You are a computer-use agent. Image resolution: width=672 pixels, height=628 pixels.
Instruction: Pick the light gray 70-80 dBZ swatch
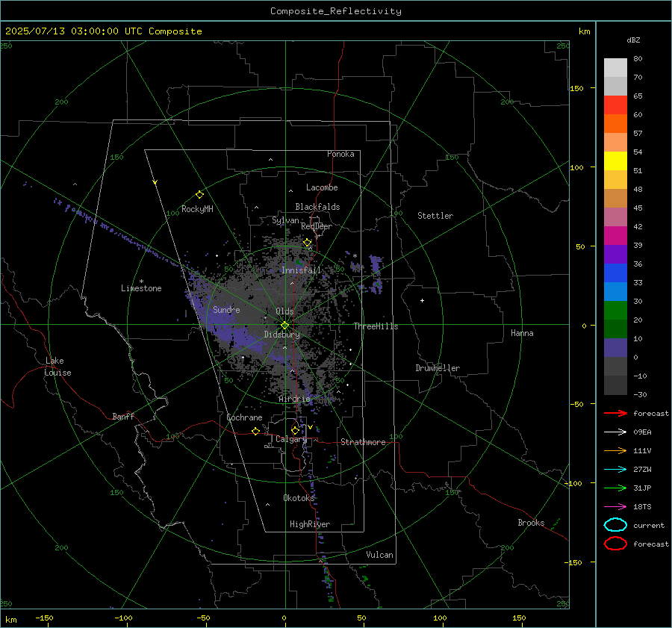click(x=615, y=68)
